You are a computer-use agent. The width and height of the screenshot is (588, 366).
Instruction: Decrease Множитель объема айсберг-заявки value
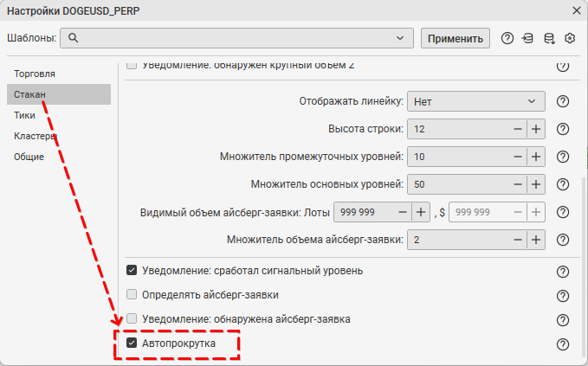coord(518,240)
